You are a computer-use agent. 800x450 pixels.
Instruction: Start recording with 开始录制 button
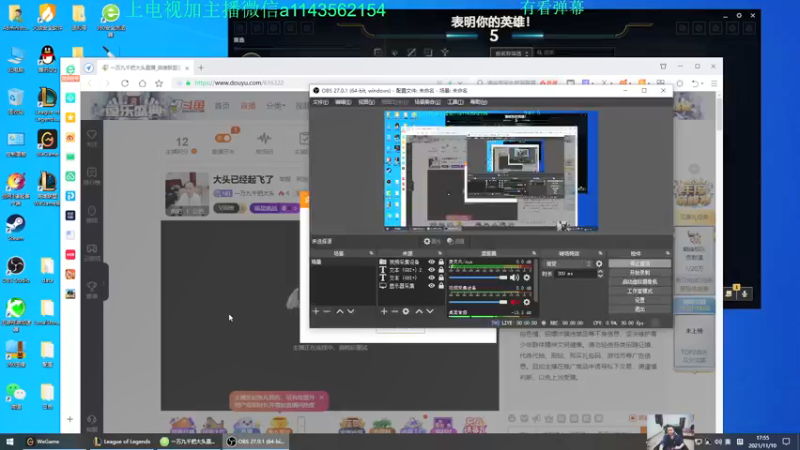[640, 273]
